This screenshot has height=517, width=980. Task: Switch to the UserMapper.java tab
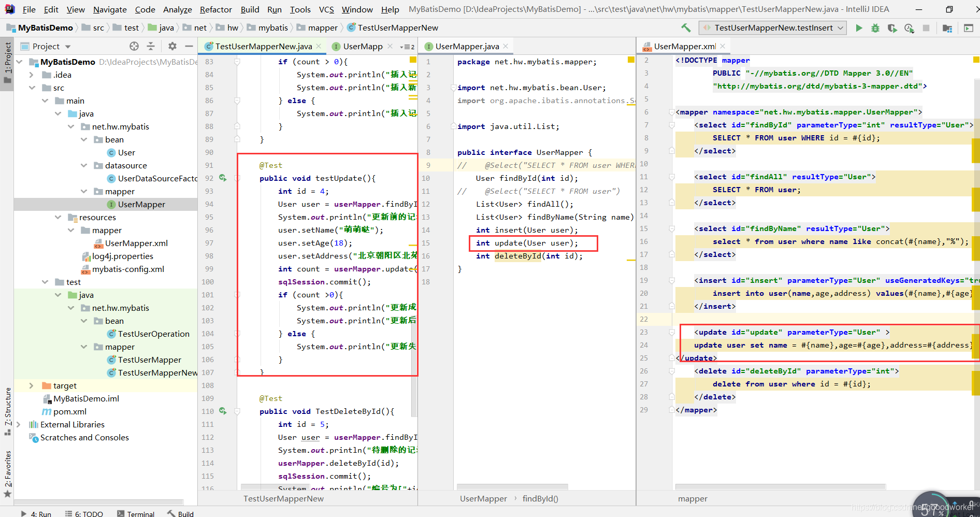coord(466,46)
